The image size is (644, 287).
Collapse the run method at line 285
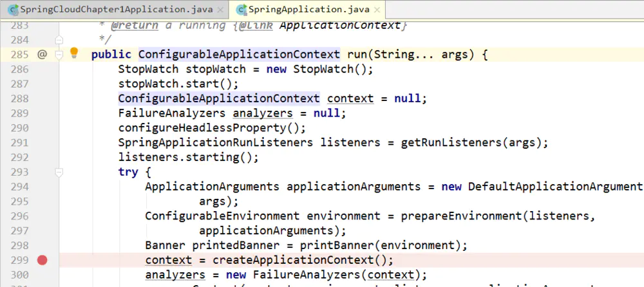point(59,55)
